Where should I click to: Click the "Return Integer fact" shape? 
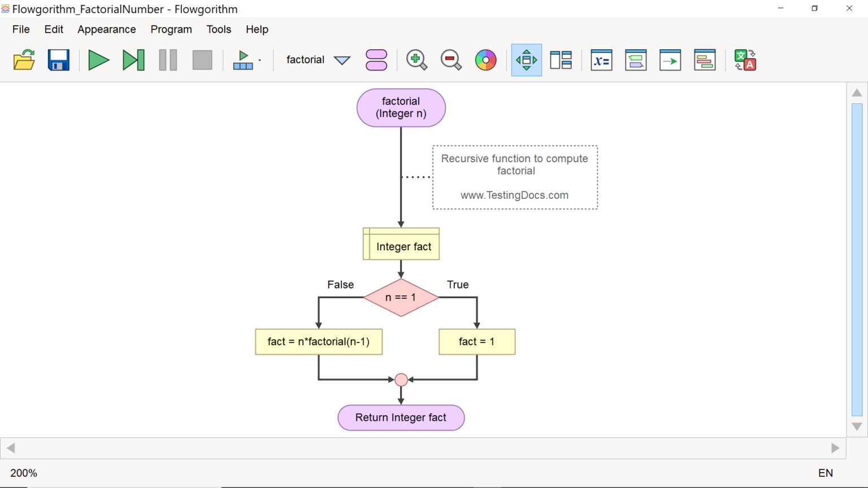[401, 417]
